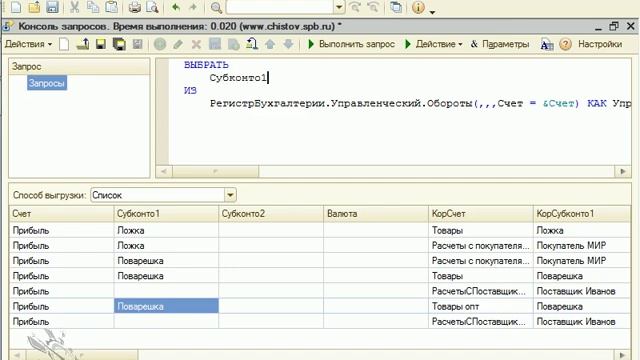Click the Запрос column header in tree
This screenshot has width=640, height=360.
tap(79, 67)
